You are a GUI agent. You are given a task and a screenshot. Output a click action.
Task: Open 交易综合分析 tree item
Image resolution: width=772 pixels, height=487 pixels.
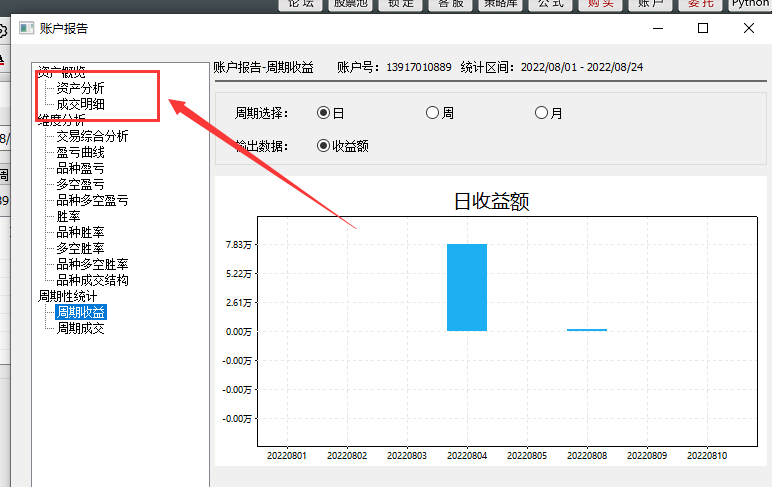(92, 136)
